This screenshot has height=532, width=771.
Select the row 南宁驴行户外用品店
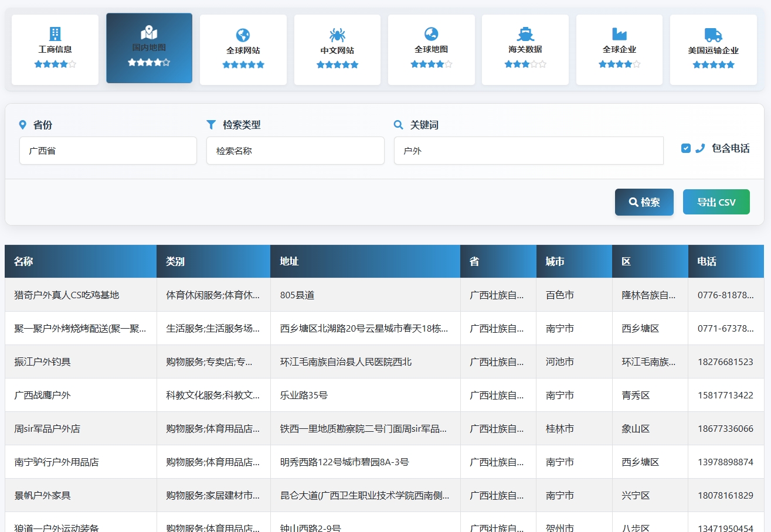point(384,462)
